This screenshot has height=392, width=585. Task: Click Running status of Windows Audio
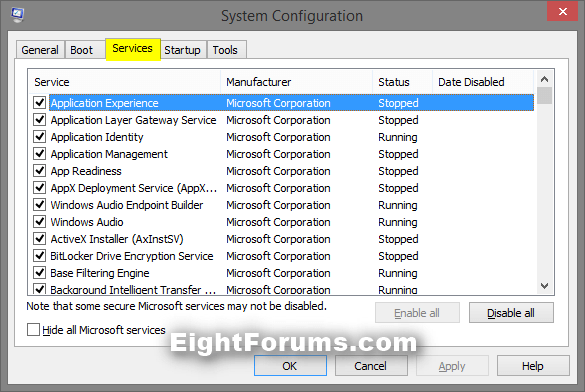[x=398, y=222]
